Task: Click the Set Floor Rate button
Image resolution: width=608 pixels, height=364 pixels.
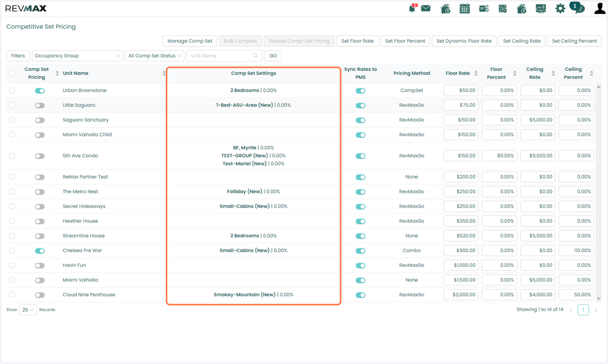Action: coord(357,41)
